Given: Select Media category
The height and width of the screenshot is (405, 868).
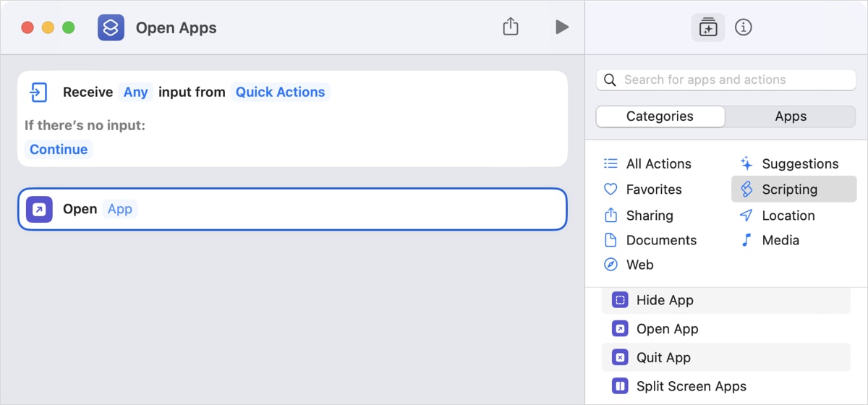Looking at the screenshot, I should (780, 240).
